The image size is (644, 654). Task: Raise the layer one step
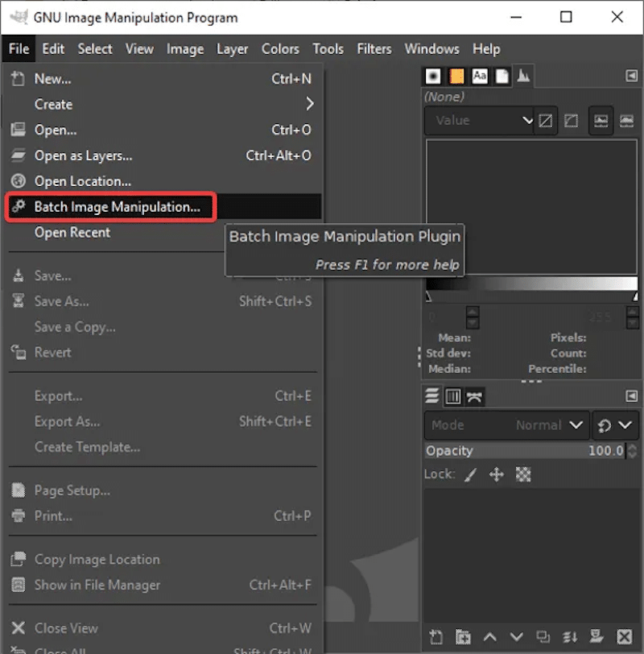[489, 636]
